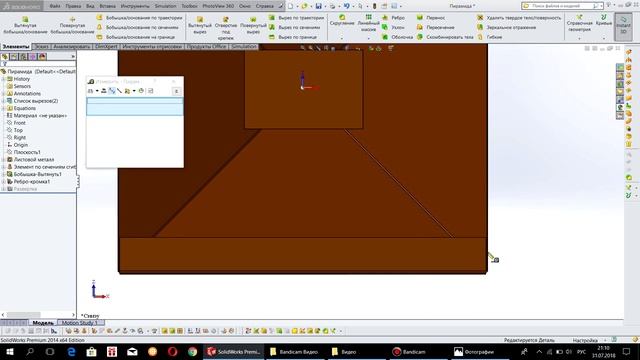Open Справочная геометрия
Screen dimensions: 640x360
(579, 24)
